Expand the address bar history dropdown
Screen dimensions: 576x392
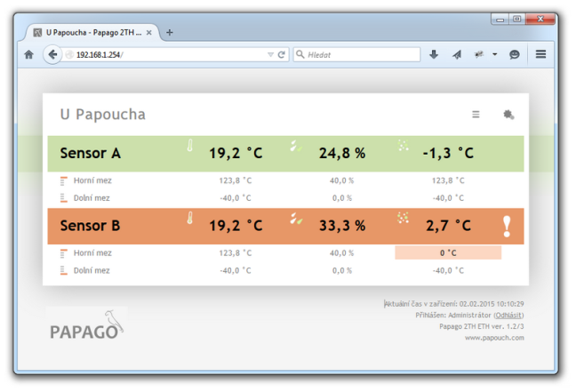tap(271, 54)
